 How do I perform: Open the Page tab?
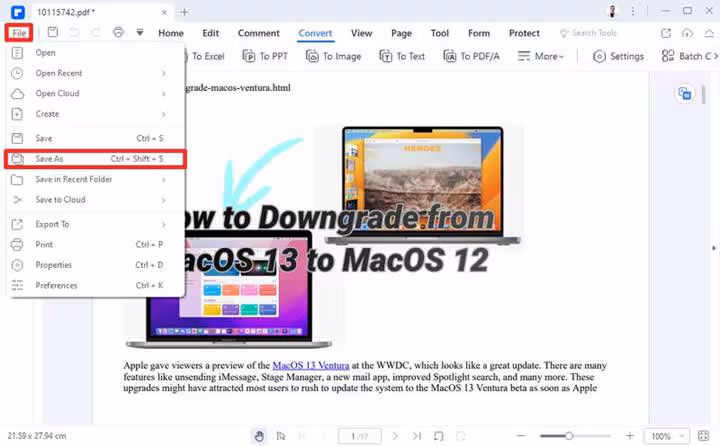401,33
